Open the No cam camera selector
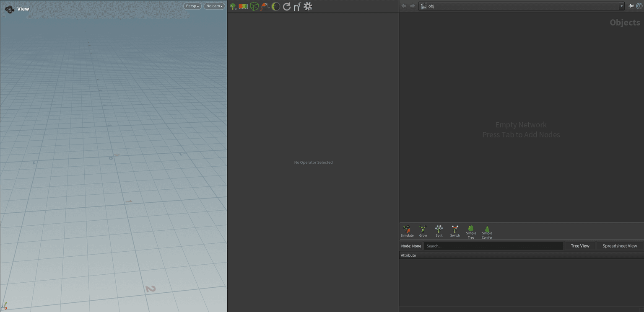 point(214,6)
